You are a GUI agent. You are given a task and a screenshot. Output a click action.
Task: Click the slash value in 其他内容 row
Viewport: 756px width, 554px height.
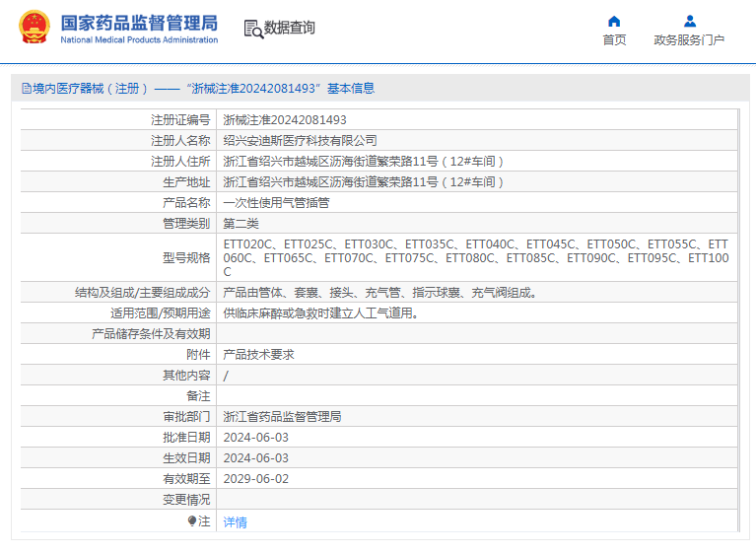[x=226, y=376]
